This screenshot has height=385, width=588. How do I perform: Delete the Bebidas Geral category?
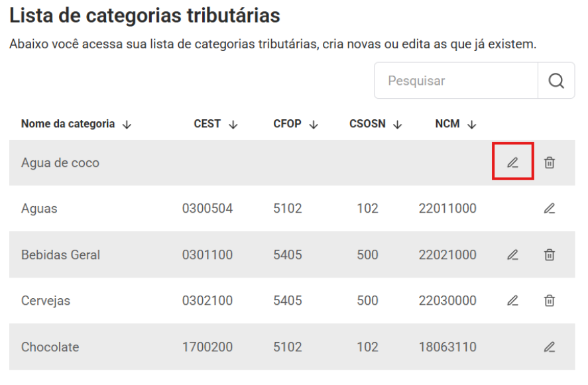549,254
